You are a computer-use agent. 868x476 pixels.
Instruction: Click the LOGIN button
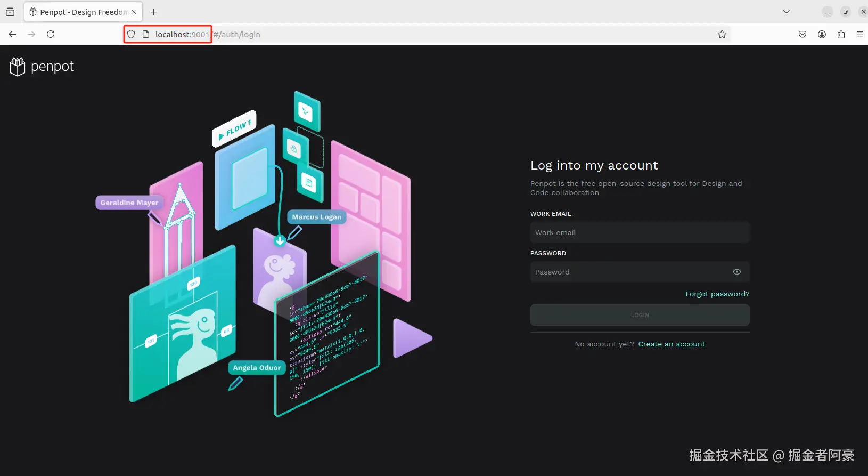[x=640, y=315]
